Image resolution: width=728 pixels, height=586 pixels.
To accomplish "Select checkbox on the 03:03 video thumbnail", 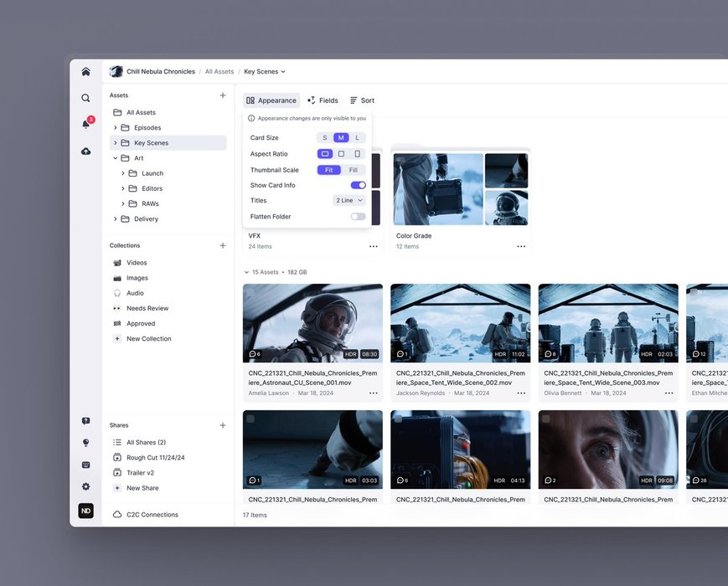I will click(250, 419).
